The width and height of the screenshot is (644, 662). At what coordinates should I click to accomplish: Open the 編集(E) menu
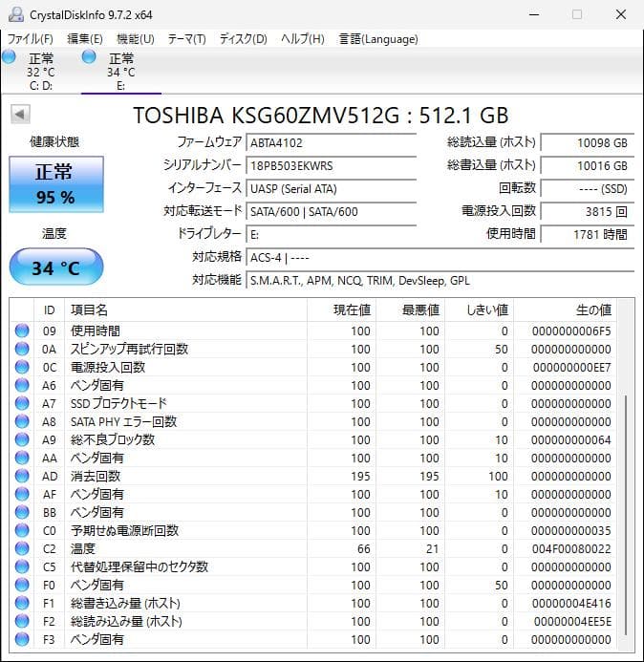pyautogui.click(x=84, y=39)
